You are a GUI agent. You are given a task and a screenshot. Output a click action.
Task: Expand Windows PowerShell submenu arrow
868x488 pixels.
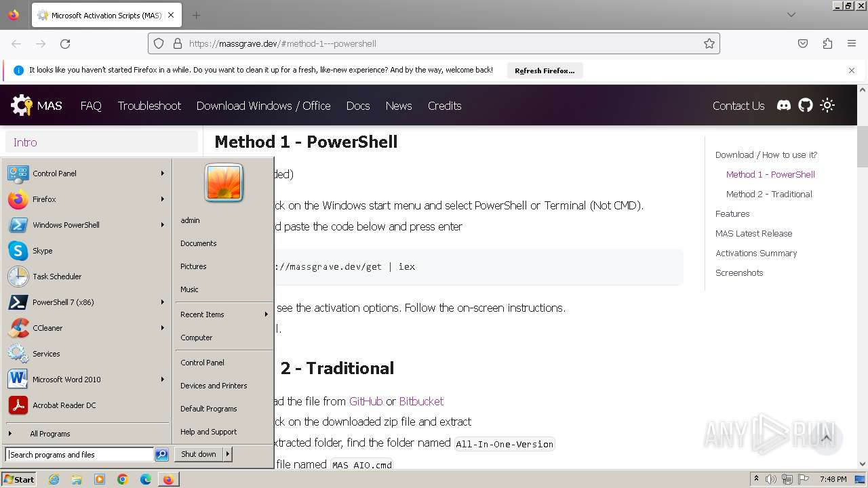(163, 225)
